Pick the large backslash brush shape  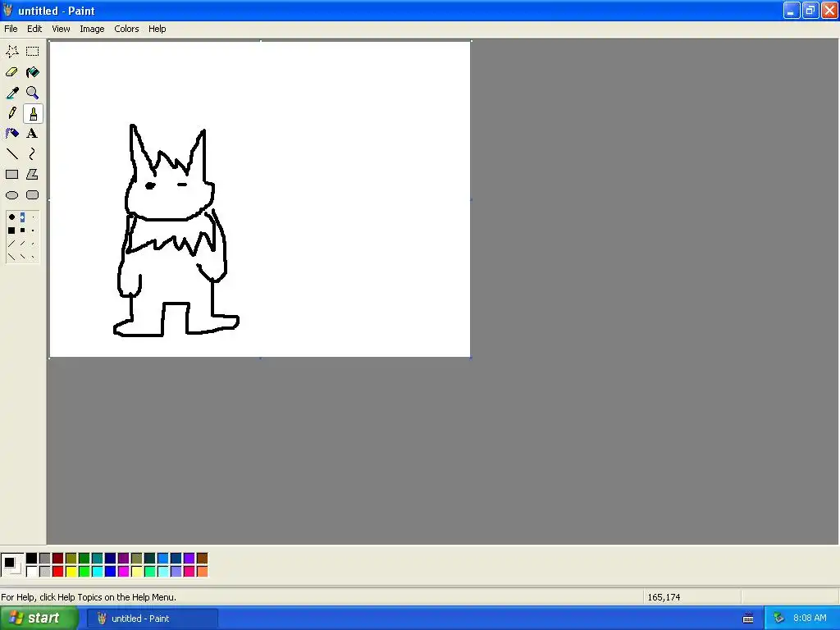click(x=11, y=257)
